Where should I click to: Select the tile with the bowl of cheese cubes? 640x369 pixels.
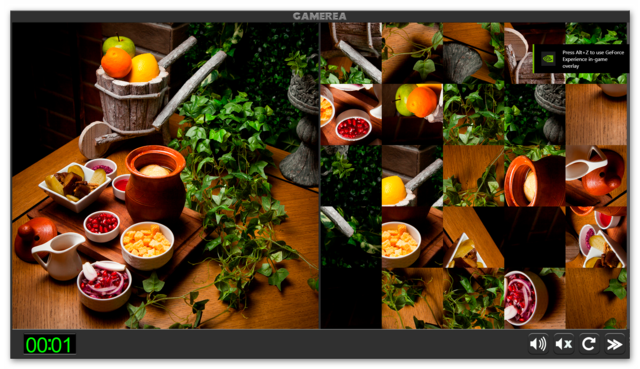[x=412, y=237]
